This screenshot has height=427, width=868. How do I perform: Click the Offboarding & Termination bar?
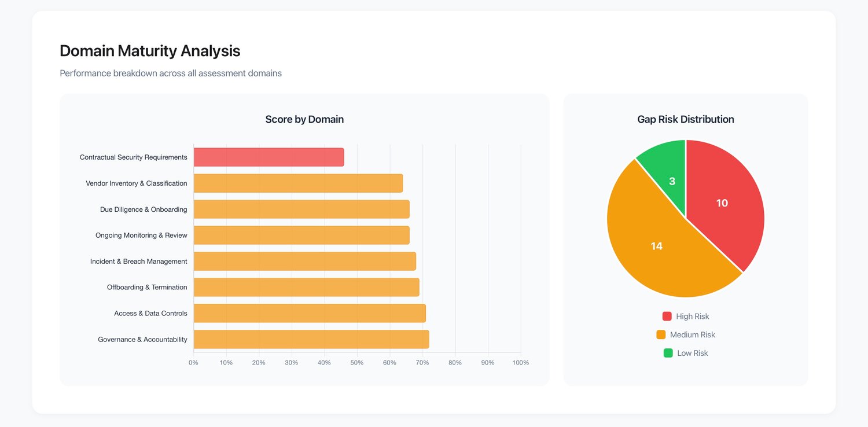tap(306, 288)
